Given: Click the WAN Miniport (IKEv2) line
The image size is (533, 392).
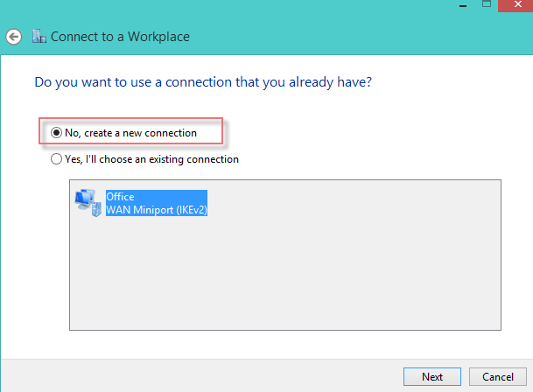Looking at the screenshot, I should pos(157,210).
